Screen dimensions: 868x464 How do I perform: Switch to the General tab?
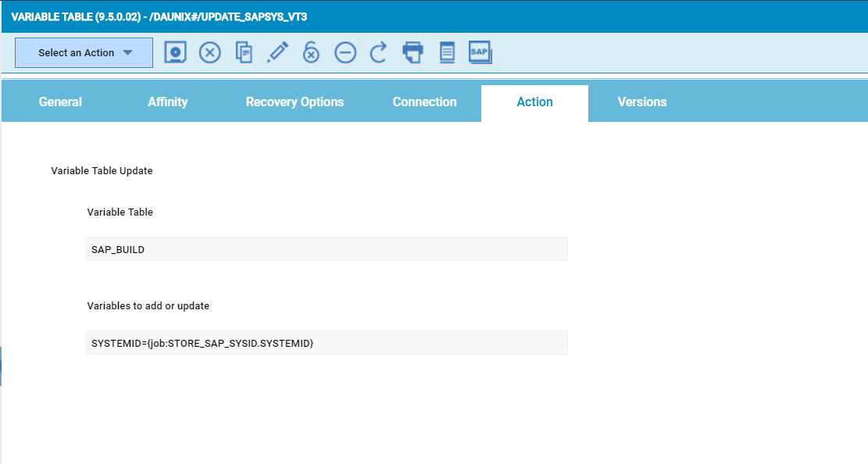pyautogui.click(x=60, y=102)
